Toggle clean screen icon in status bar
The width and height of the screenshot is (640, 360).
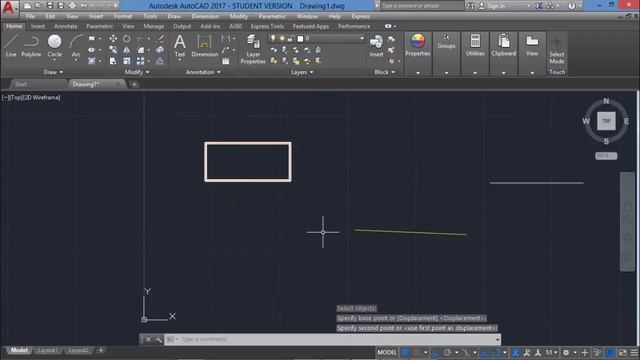[x=622, y=352]
